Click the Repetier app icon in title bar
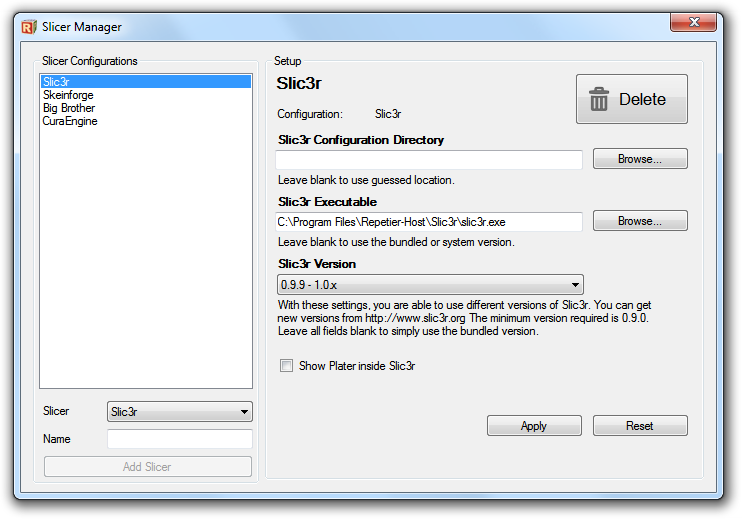This screenshot has width=742, height=519. click(x=30, y=27)
